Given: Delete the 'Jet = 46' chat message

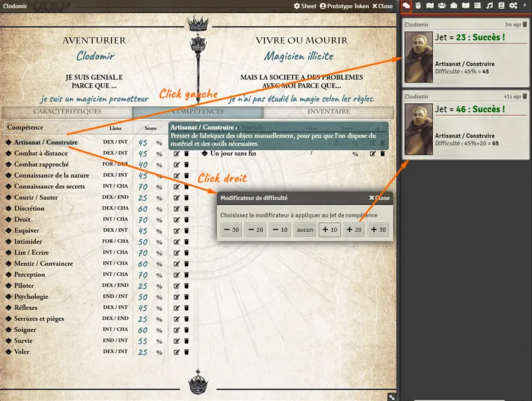Looking at the screenshot, I should click(525, 96).
